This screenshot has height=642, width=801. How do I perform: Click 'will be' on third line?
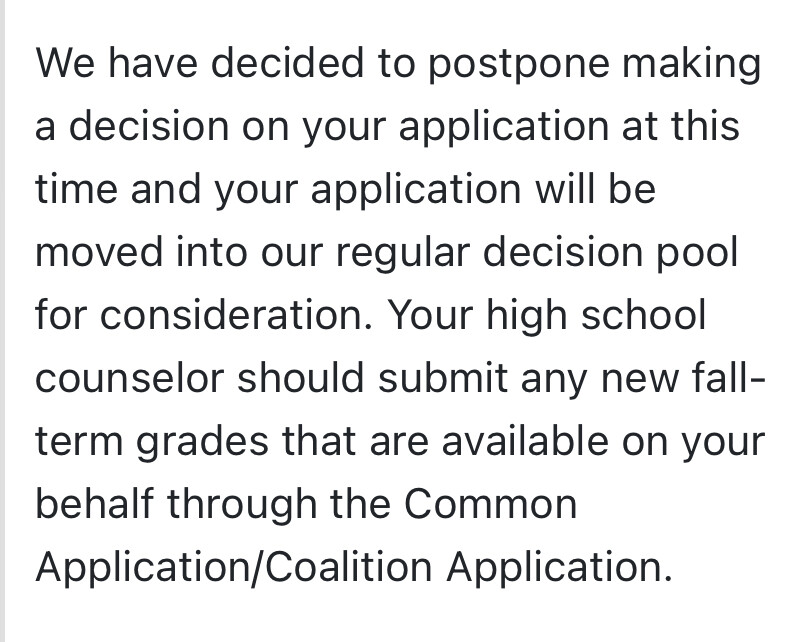point(596,189)
